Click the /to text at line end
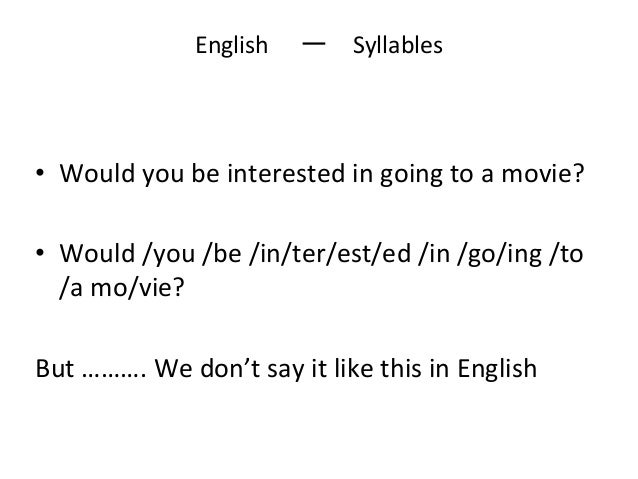The height and width of the screenshot is (479, 638). point(566,254)
